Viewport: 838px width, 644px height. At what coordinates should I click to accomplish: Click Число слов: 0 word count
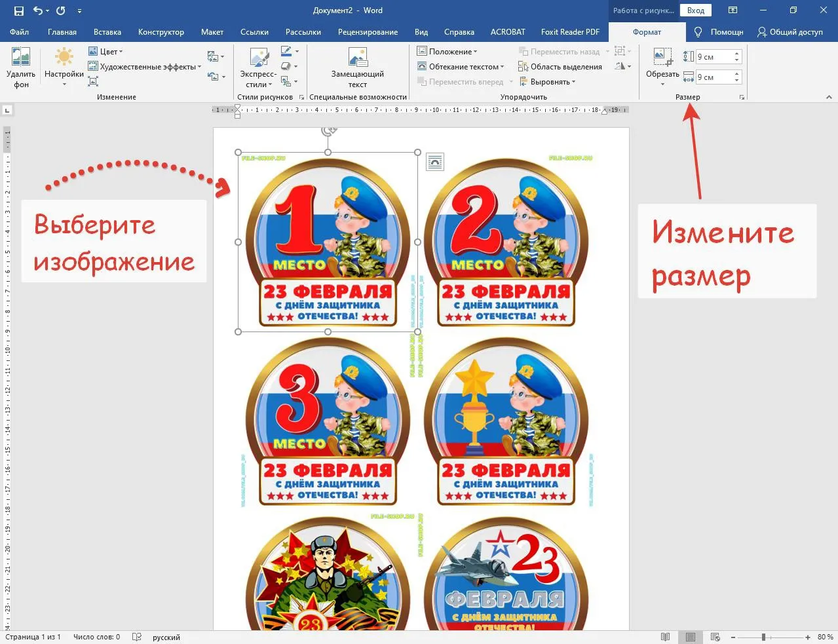pos(97,637)
